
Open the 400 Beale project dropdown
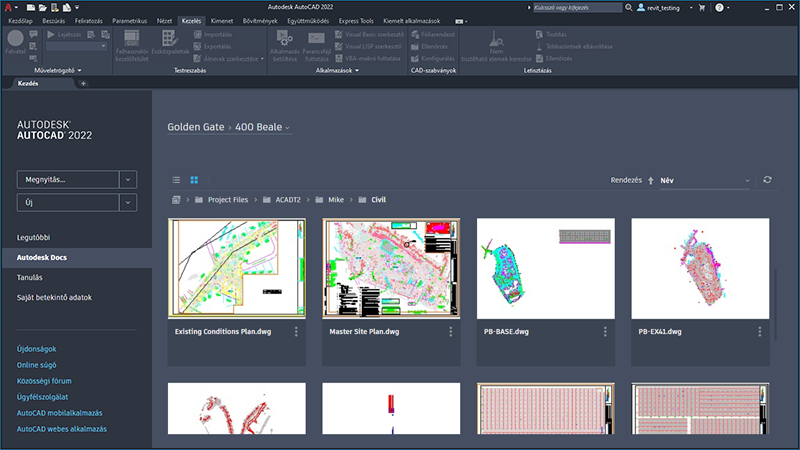click(x=263, y=127)
